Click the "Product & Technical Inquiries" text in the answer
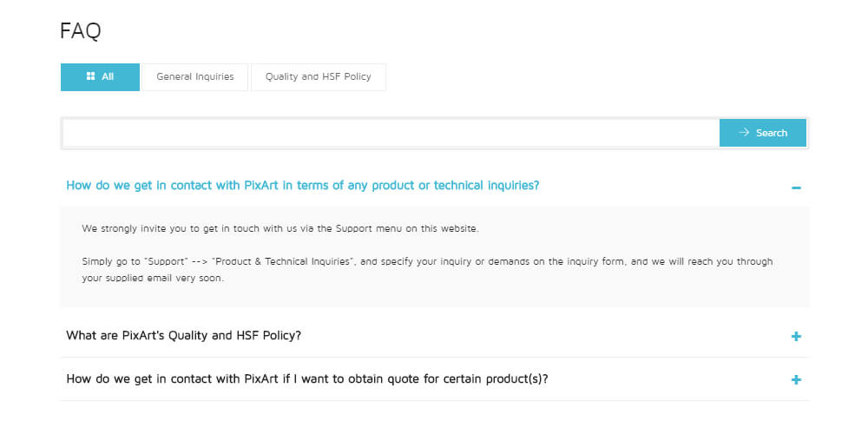 click(x=283, y=261)
